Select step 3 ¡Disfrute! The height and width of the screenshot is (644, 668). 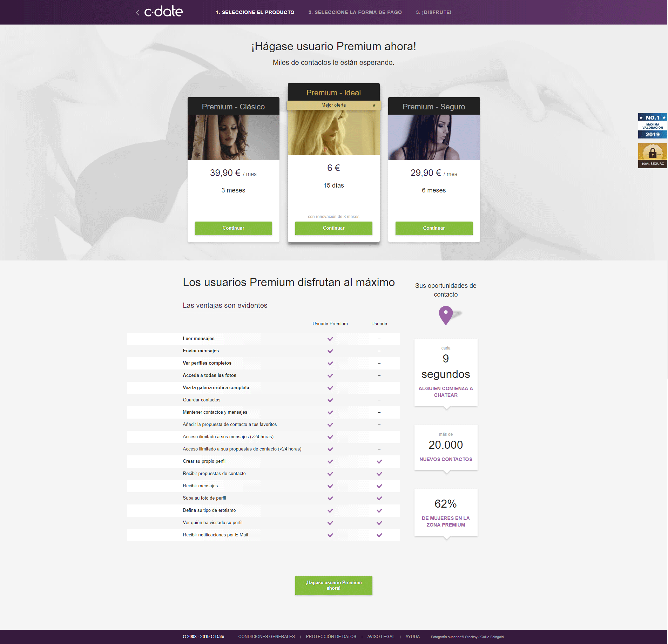pyautogui.click(x=433, y=12)
